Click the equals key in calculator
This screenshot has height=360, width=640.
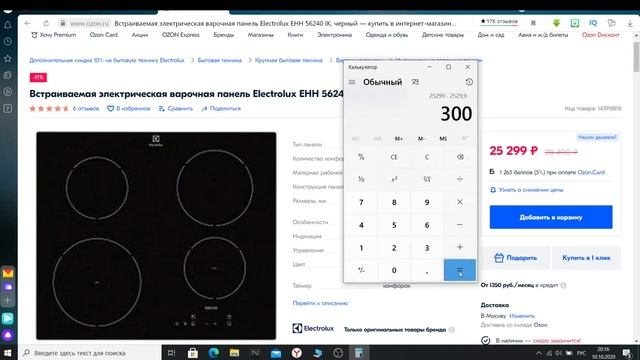460,270
